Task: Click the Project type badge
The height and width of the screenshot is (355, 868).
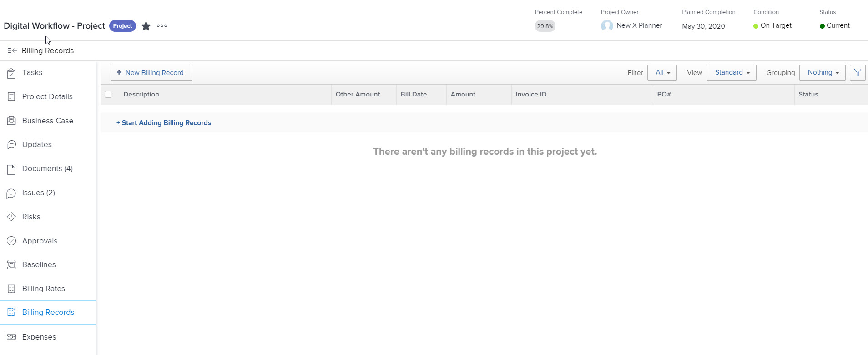Action: click(x=122, y=26)
